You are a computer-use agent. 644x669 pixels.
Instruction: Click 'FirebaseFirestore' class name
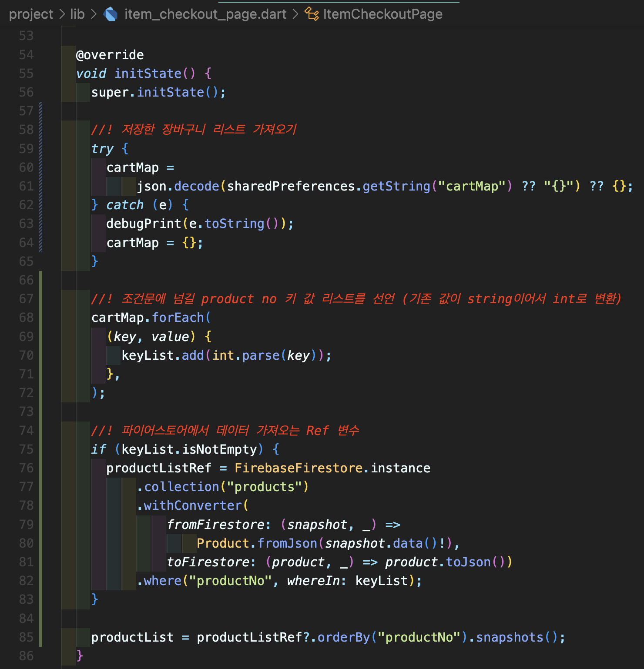coord(299,468)
